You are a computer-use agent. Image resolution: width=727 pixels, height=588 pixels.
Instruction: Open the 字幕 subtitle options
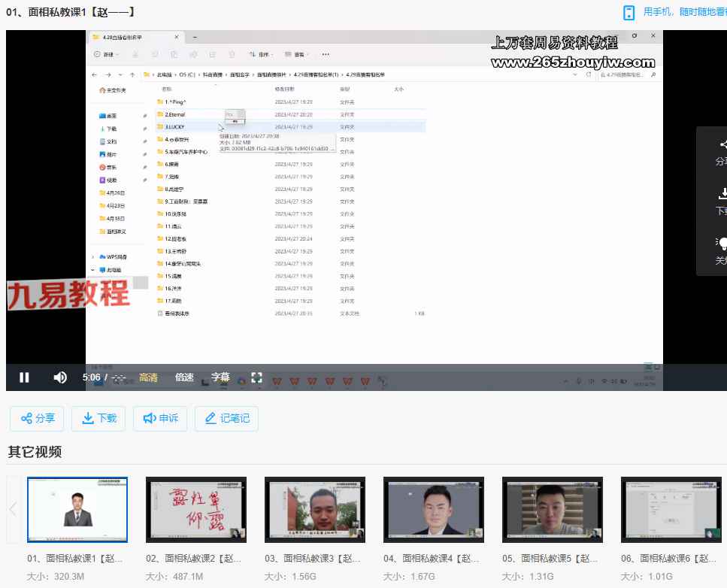tap(220, 377)
